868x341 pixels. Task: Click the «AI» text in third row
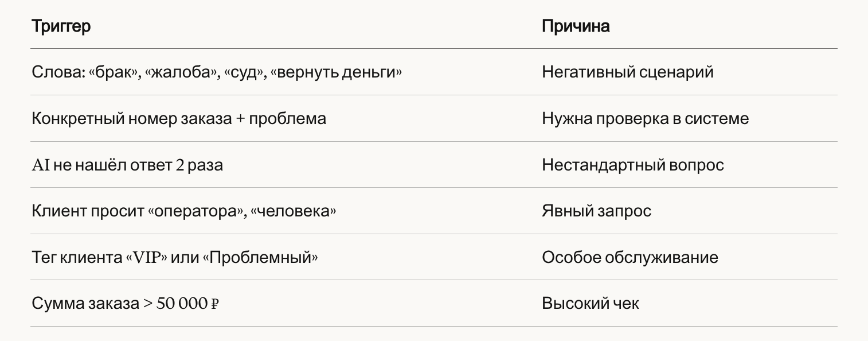pyautogui.click(x=41, y=165)
